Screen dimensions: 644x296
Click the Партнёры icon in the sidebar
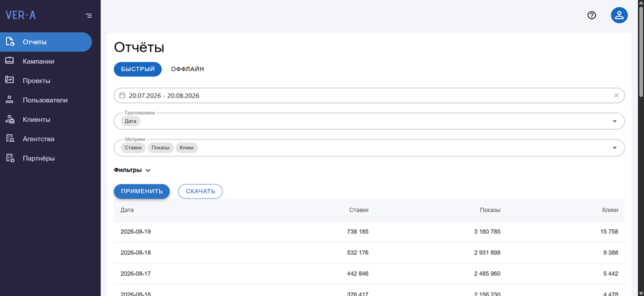tap(9, 158)
